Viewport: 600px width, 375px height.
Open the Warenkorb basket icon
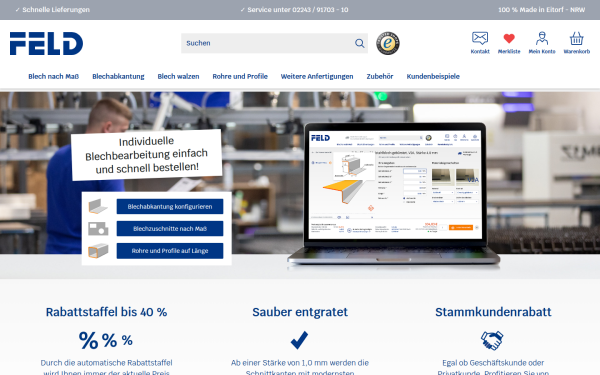(x=576, y=38)
